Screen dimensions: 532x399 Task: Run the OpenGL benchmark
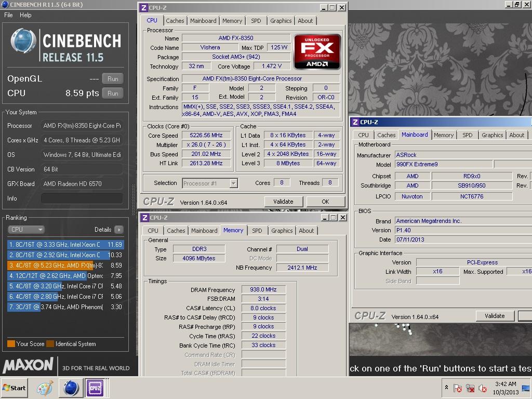pos(113,79)
